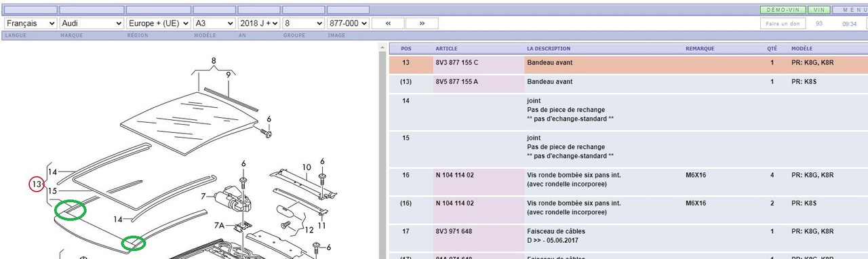Click N 104 114 02 article, pos (16)

(x=454, y=203)
